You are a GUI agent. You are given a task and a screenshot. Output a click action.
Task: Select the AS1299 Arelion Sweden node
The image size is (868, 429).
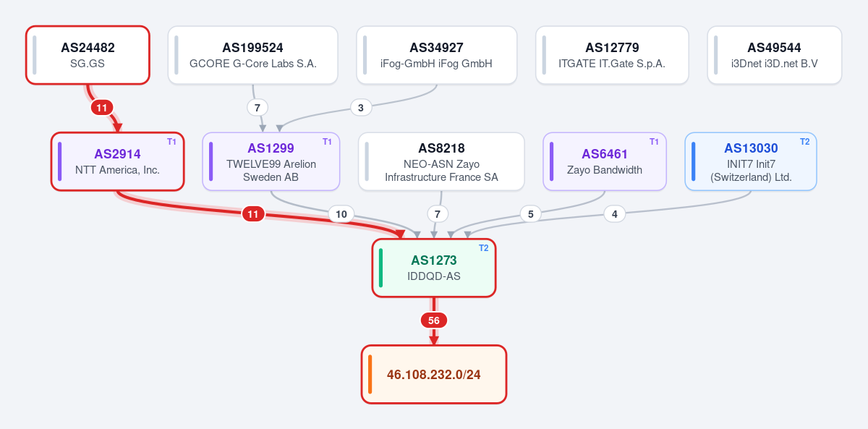pyautogui.click(x=271, y=161)
